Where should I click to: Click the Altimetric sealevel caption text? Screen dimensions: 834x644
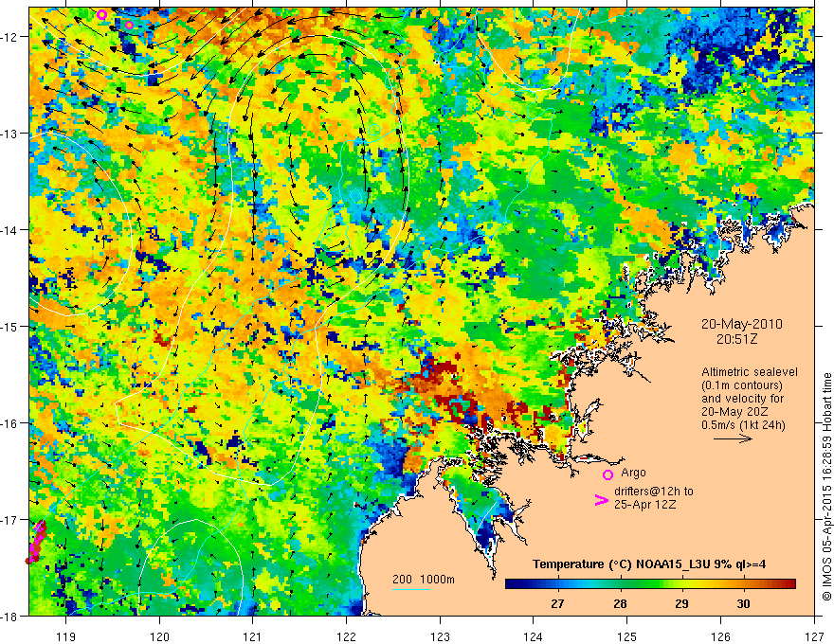(750, 372)
